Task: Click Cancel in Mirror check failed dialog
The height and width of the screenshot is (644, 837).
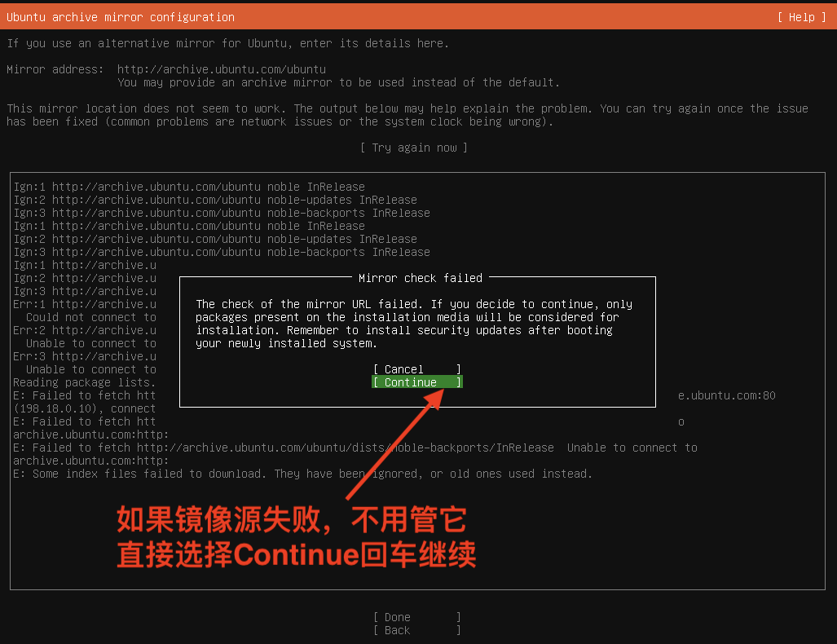Action: tap(417, 369)
